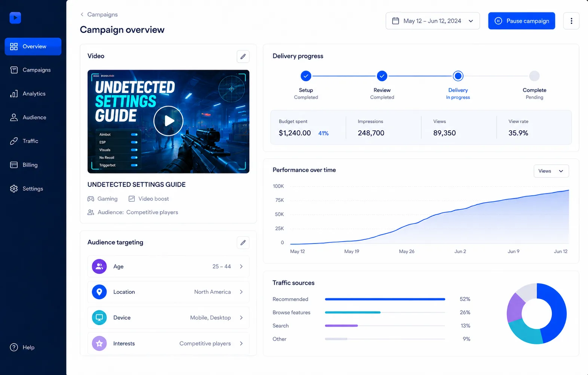Toggle the Triggerbot switch in thumbnail
Image resolution: width=588 pixels, height=375 pixels.
(x=134, y=165)
